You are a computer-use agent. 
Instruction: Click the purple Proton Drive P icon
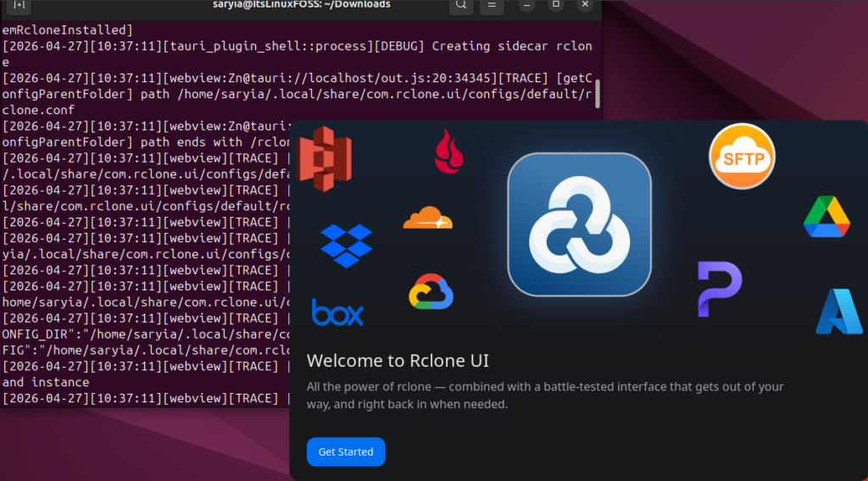click(720, 289)
